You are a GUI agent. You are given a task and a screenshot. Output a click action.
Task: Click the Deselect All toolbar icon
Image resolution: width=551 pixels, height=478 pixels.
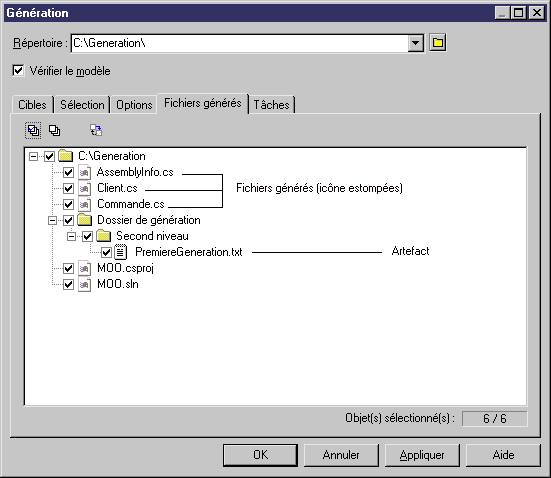tap(54, 131)
